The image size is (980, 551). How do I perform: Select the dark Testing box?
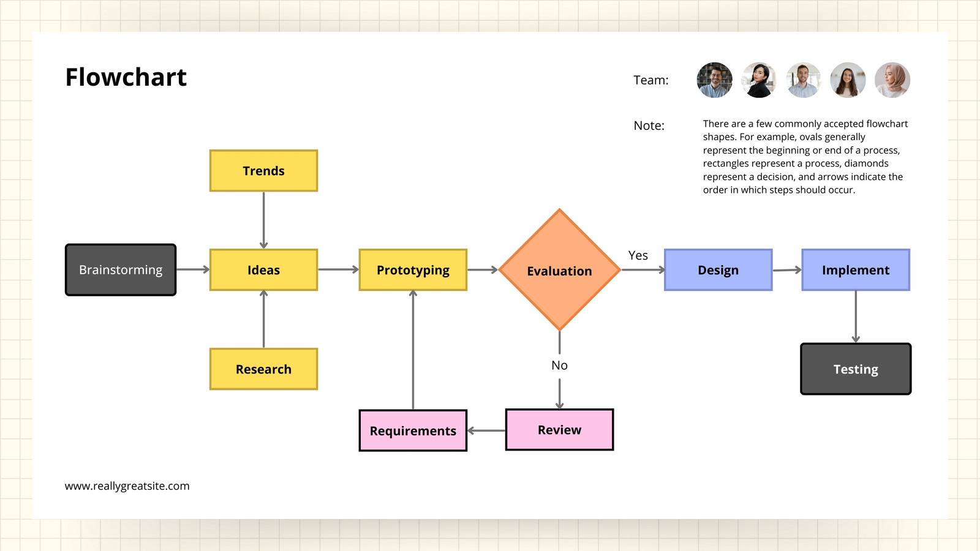coord(856,369)
